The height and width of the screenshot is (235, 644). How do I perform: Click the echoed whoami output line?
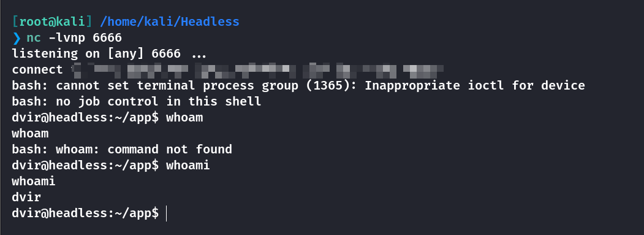[x=34, y=182]
